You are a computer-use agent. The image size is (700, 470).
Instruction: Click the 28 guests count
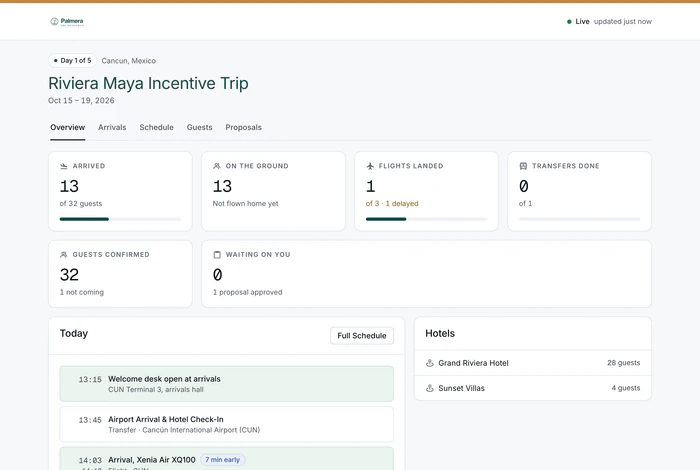[623, 363]
